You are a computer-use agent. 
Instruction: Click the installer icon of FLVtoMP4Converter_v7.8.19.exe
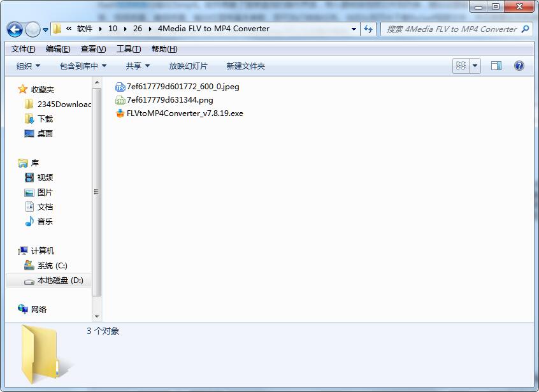click(120, 113)
